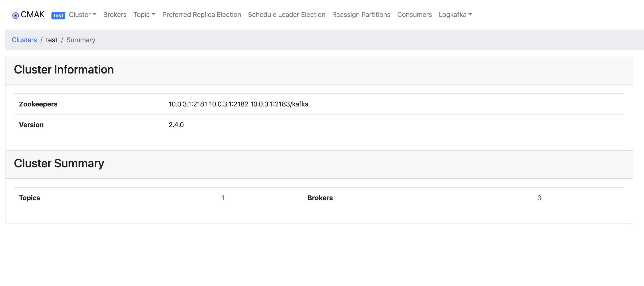Click the CMAK brand name

click(32, 15)
